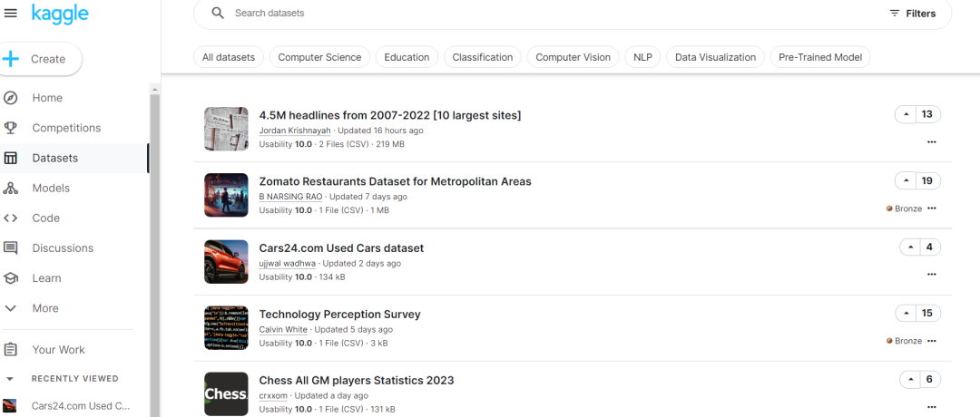Select the NLP filter chip
Image resolution: width=980 pixels, height=417 pixels.
pyautogui.click(x=642, y=57)
